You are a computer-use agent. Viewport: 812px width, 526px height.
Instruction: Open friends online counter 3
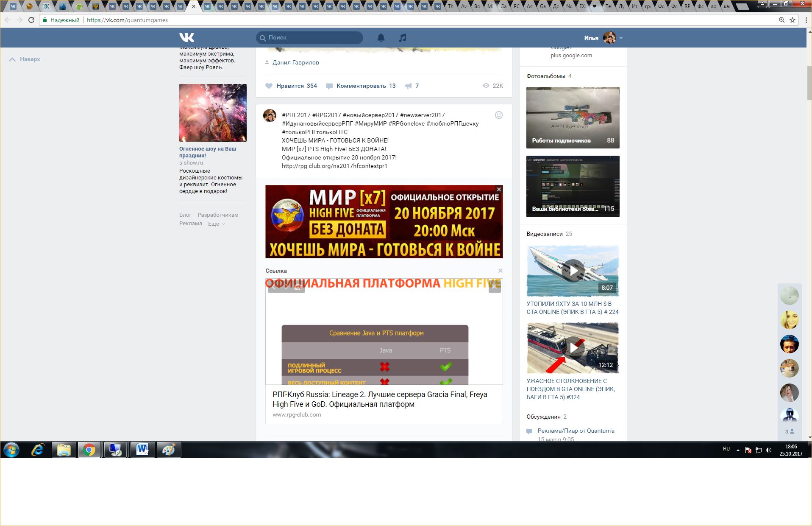[790, 431]
